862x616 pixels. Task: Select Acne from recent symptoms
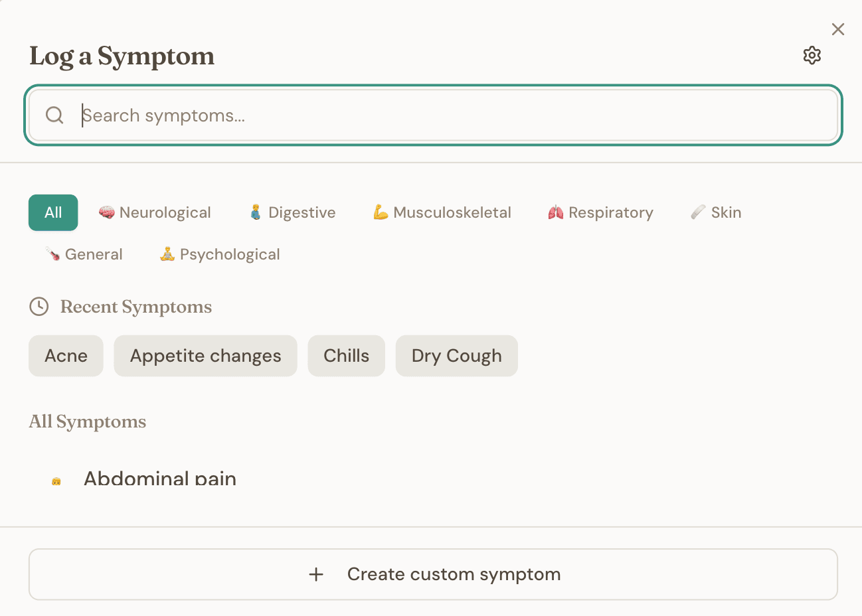(x=66, y=356)
